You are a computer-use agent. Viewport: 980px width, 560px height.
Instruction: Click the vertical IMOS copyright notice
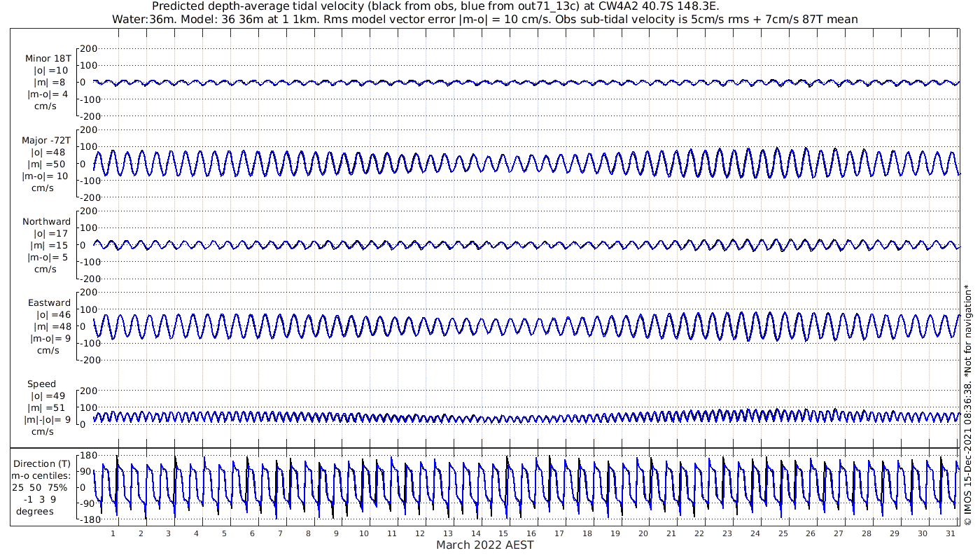pos(967,404)
